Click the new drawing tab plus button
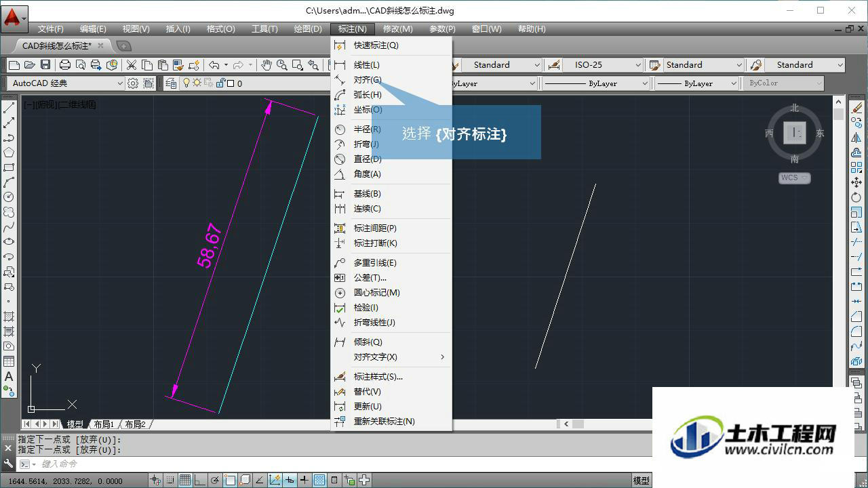This screenshot has width=868, height=488. click(123, 45)
